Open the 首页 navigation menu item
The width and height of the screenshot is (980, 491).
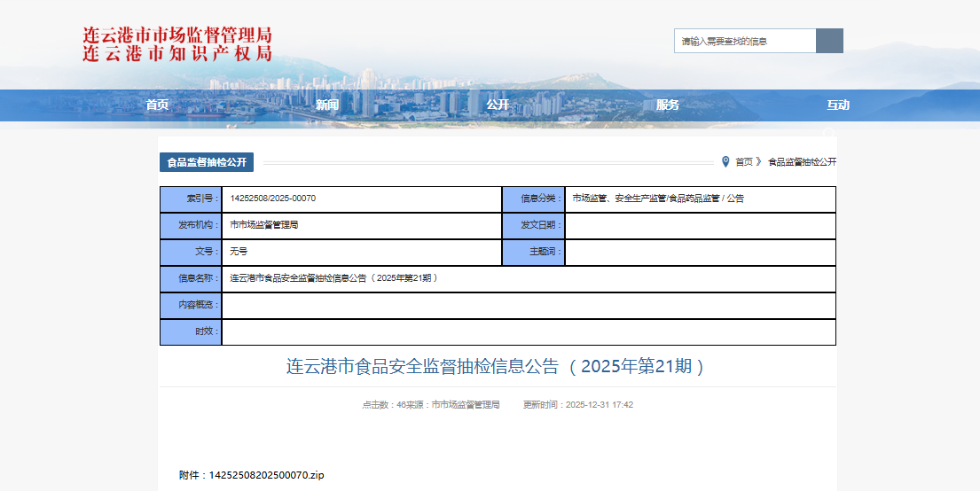coord(157,105)
